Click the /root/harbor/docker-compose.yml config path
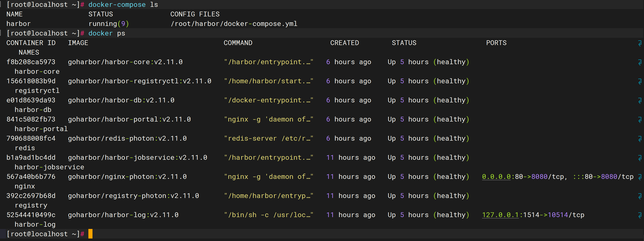644x241 pixels. 234,24
